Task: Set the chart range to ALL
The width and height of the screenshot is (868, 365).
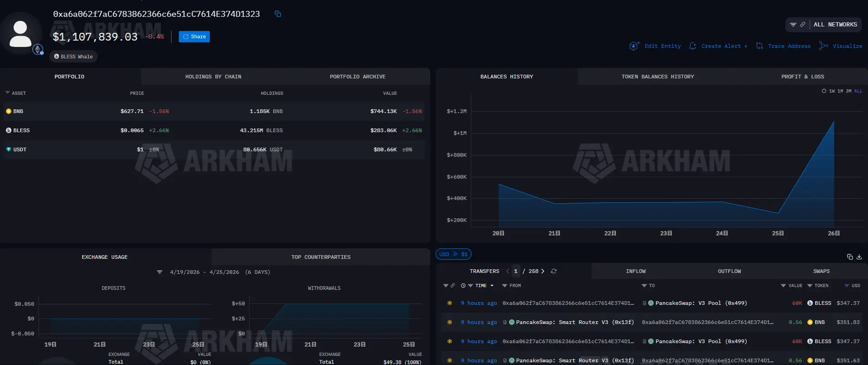Action: tap(858, 91)
